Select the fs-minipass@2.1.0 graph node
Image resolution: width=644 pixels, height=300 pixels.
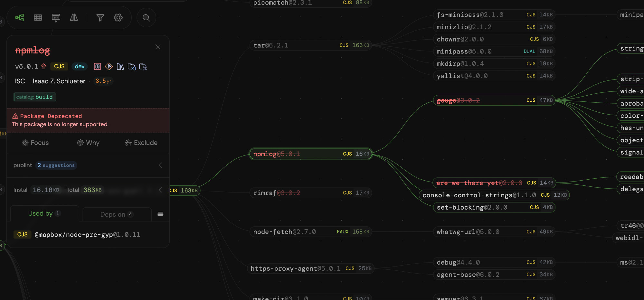[x=494, y=15]
